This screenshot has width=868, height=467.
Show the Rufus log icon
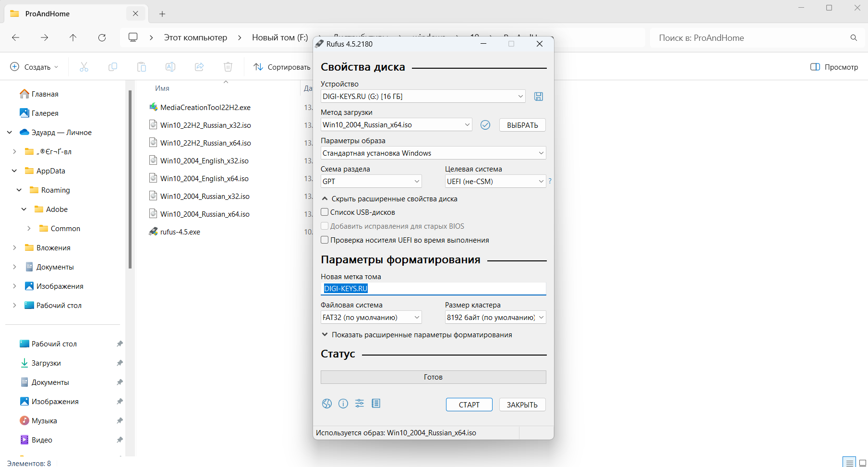point(376,404)
